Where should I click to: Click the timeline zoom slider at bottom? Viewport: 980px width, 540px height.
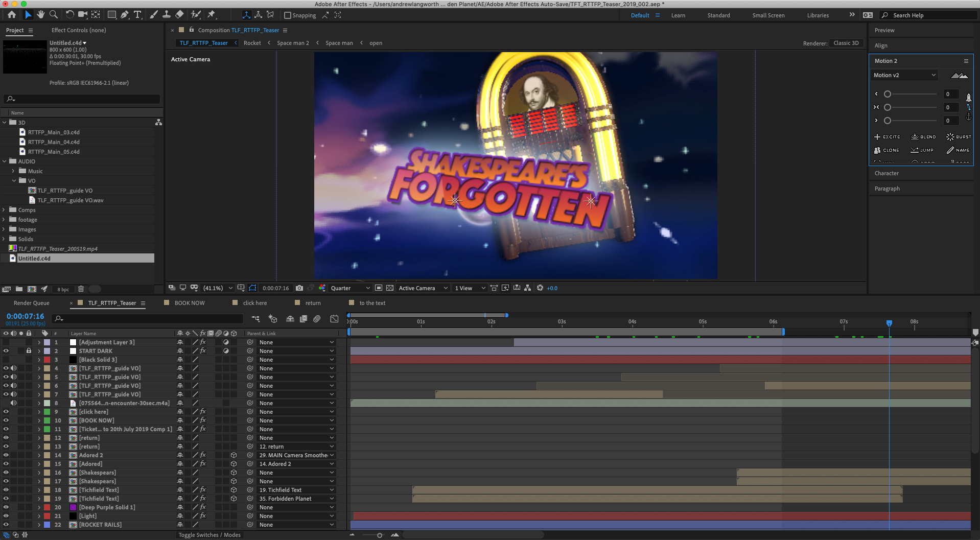click(x=379, y=535)
